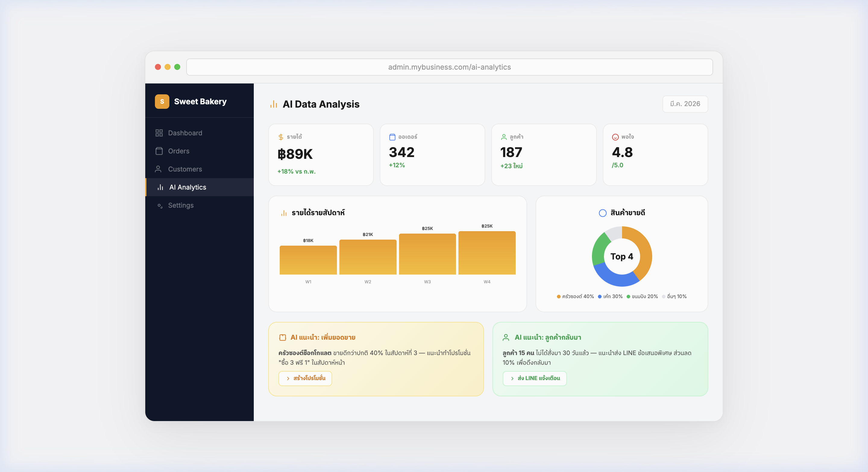Image resolution: width=868 pixels, height=472 pixels.
Task: Open the Dashboard from the sidebar
Action: (x=185, y=133)
